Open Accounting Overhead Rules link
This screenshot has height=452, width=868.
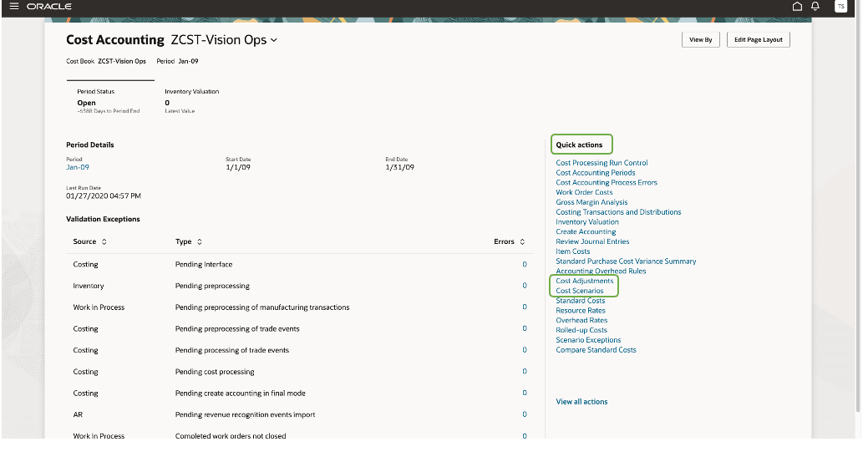pyautogui.click(x=601, y=271)
